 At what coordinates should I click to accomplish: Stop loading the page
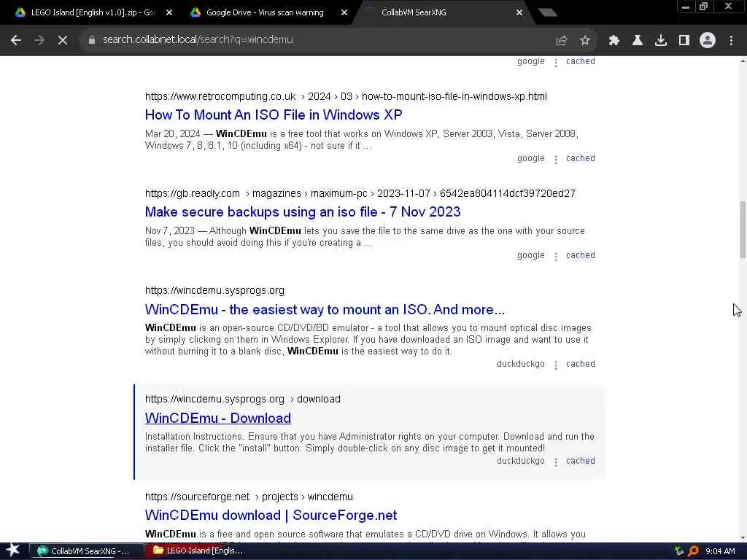pyautogui.click(x=63, y=40)
